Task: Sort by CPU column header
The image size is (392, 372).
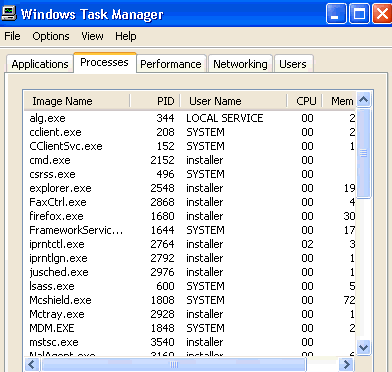Action: [304, 101]
